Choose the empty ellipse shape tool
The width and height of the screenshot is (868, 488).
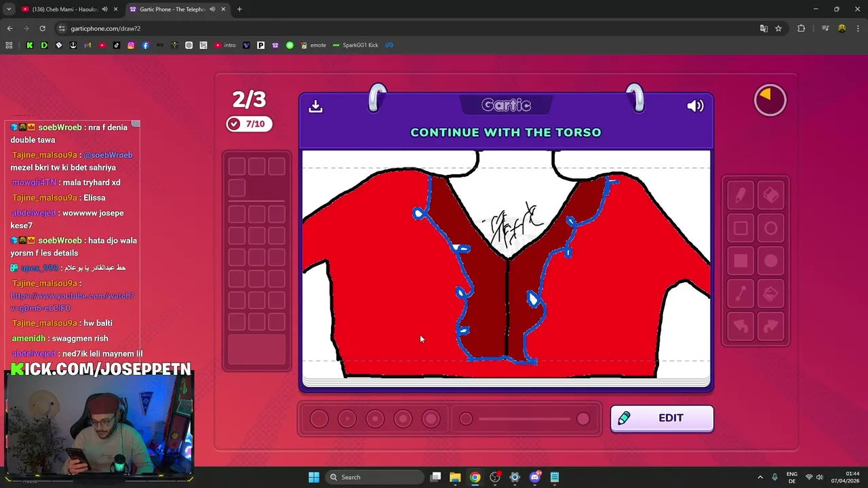771,228
